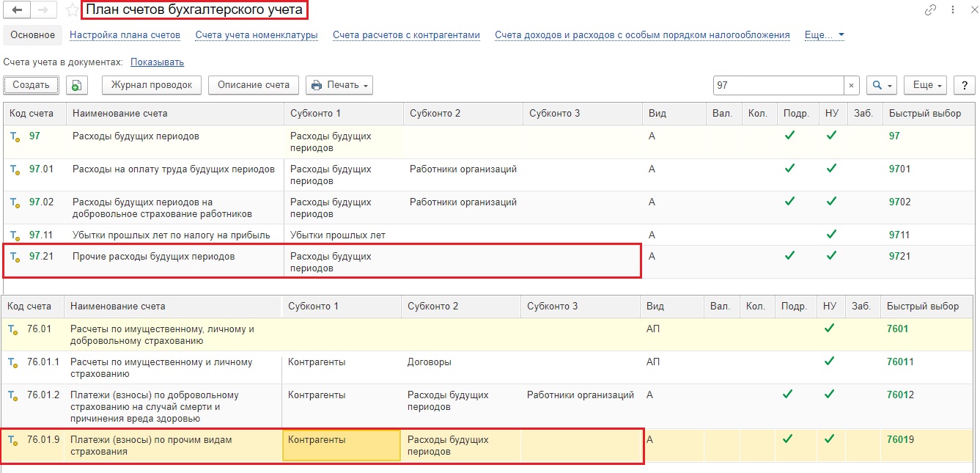
Task: Toggle НУ checkmark for account 76.01.9
Action: 829,439
